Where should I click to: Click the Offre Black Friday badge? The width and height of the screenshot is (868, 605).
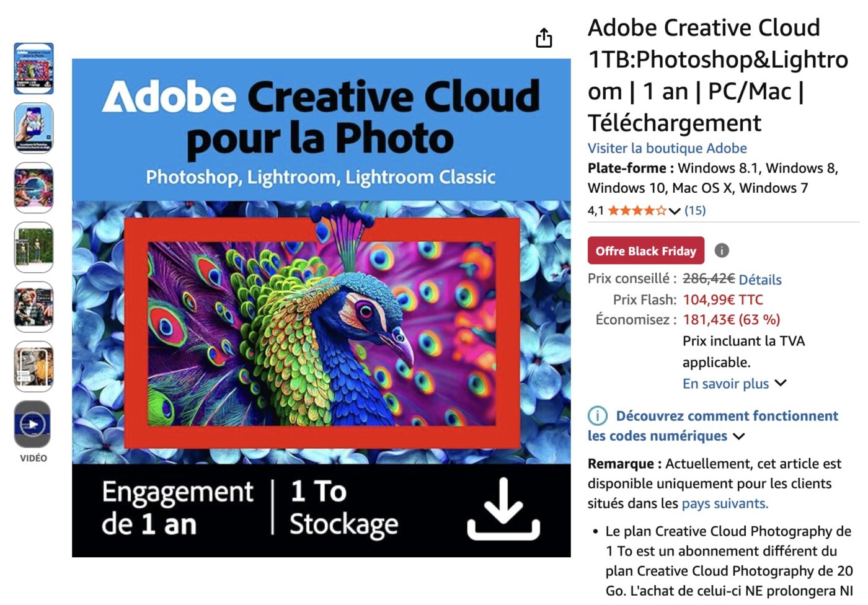(645, 250)
